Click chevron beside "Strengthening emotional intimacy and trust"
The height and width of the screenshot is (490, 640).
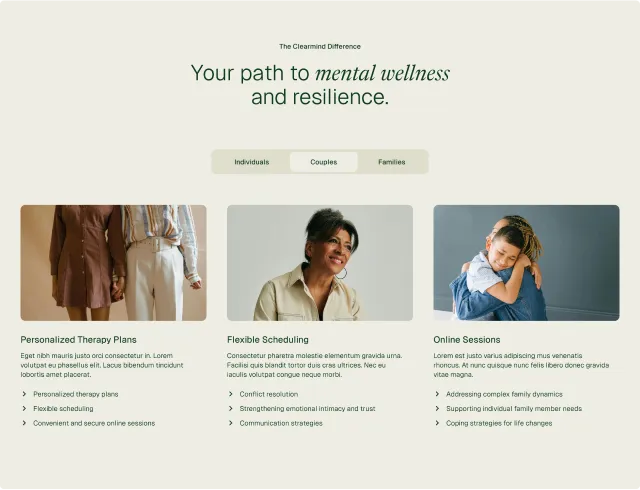click(231, 408)
